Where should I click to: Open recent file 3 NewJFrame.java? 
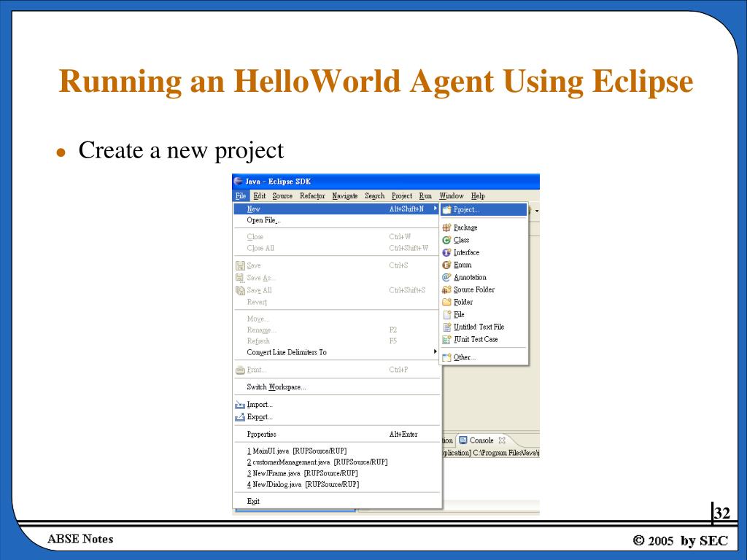click(x=336, y=473)
